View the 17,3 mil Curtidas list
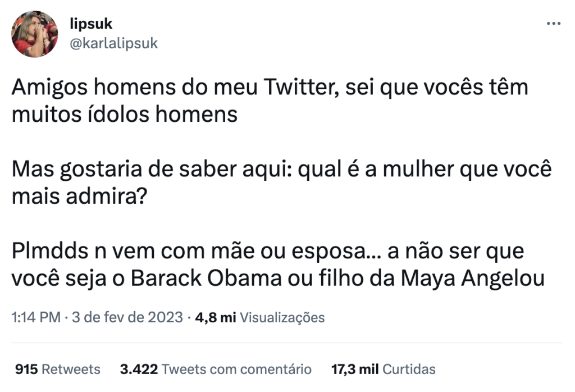 click(x=383, y=370)
